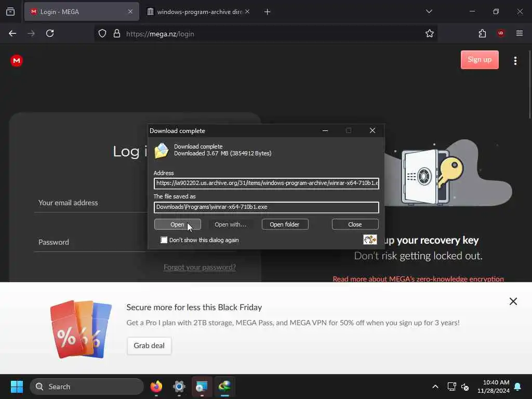Open the Firefox hamburger application menu

point(519,33)
